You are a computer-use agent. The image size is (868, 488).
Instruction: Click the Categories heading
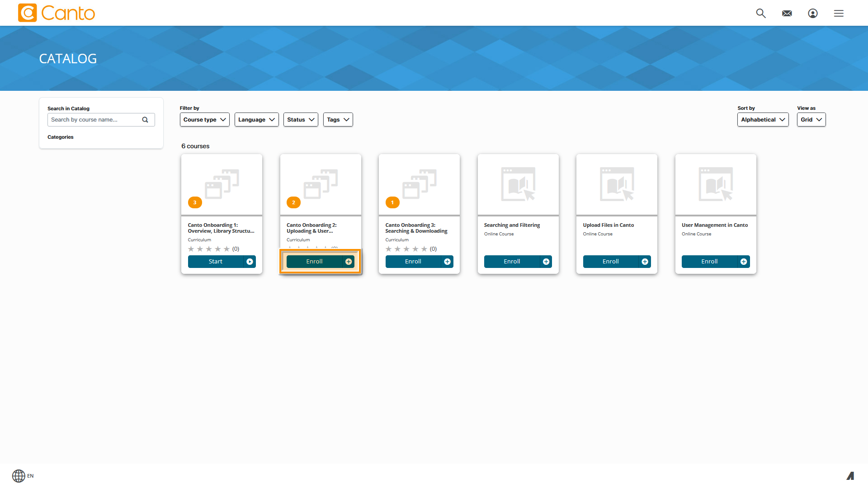pos(61,137)
